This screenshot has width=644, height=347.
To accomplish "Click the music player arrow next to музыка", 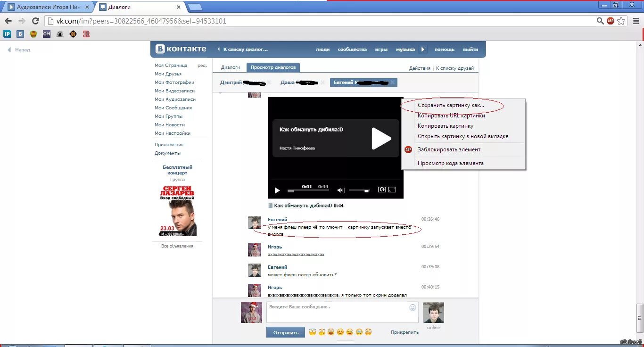I will 423,50.
